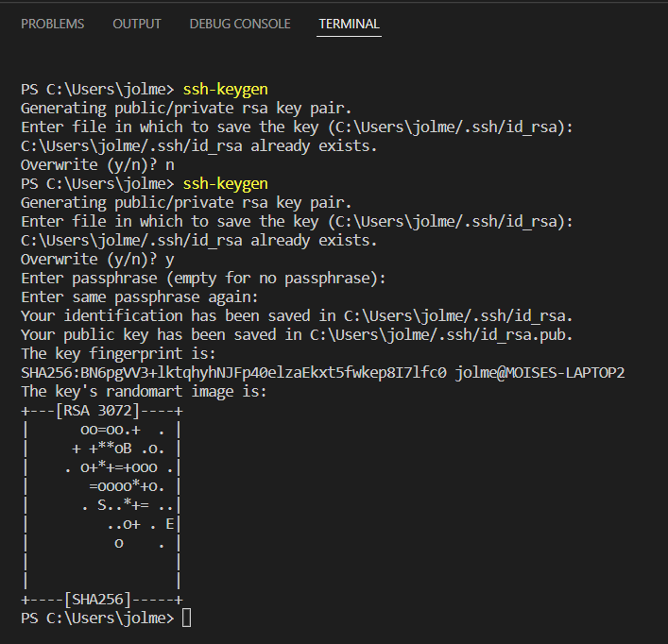Click the "Overwrite (y/n)? y" line
This screenshot has height=644, width=668.
(97, 259)
